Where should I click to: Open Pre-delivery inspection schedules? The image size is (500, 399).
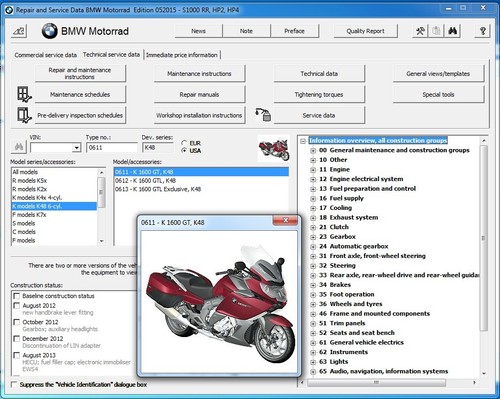pyautogui.click(x=80, y=115)
